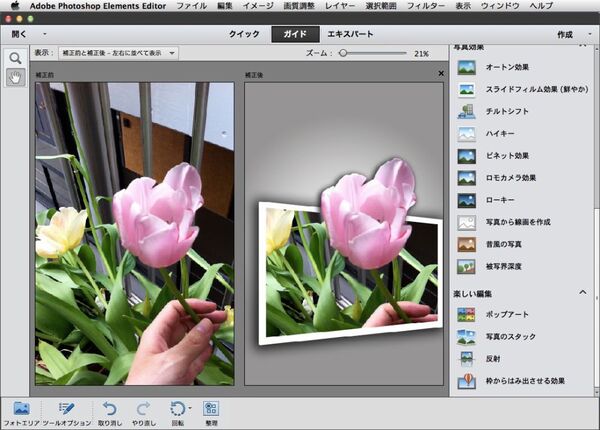Open the レイヤー menu
600x430 pixels.
tap(340, 6)
